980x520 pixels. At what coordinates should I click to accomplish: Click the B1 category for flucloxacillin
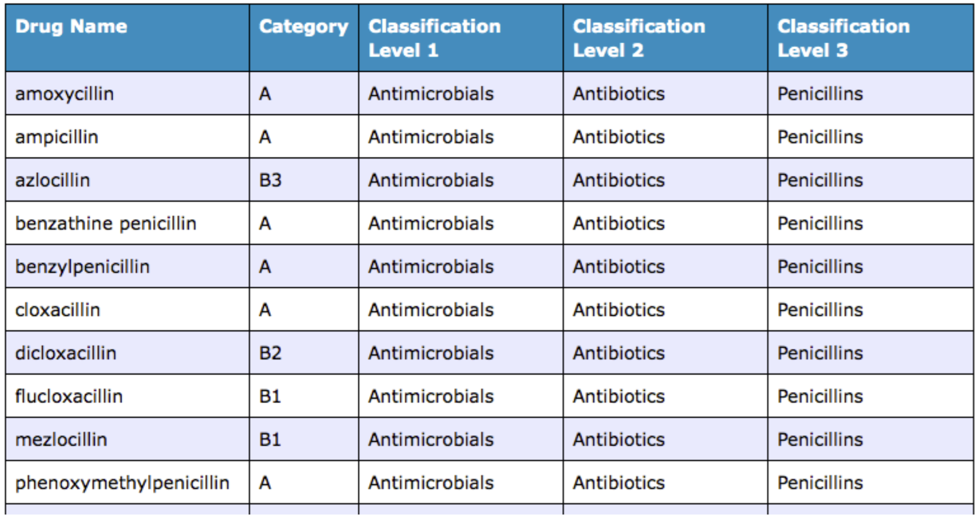[x=270, y=397]
